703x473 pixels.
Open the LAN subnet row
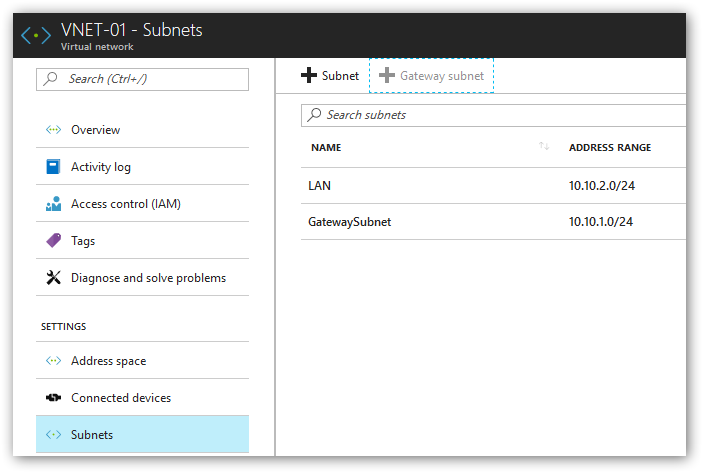[x=493, y=186]
